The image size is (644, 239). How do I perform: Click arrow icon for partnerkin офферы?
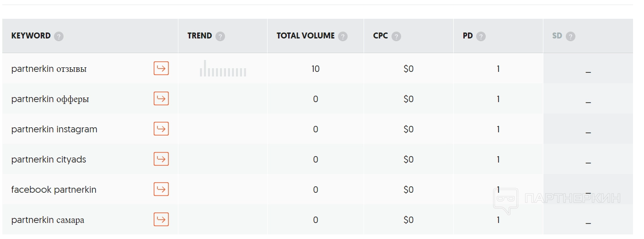point(161,99)
